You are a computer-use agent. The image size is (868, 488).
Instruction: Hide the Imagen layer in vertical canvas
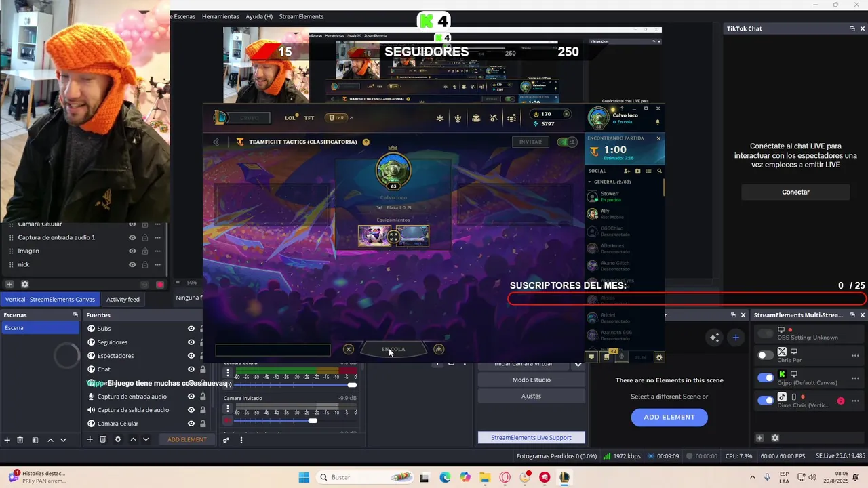[x=132, y=251]
